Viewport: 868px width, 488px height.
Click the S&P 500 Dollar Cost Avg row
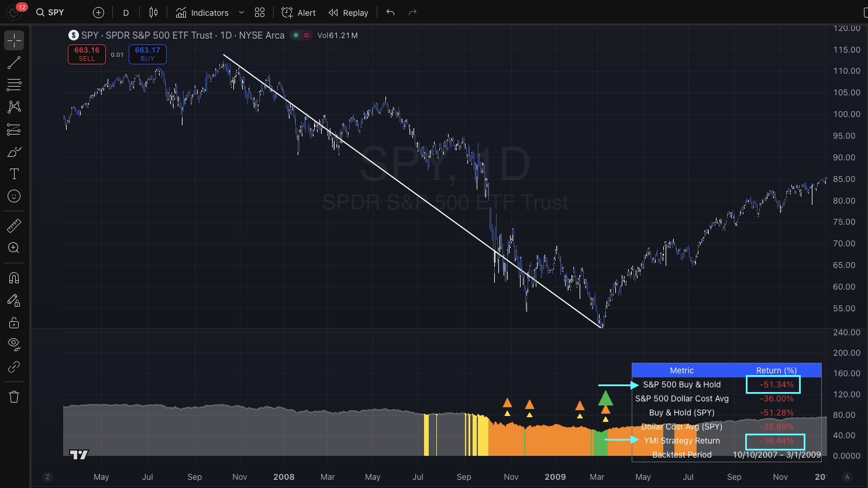pos(726,398)
